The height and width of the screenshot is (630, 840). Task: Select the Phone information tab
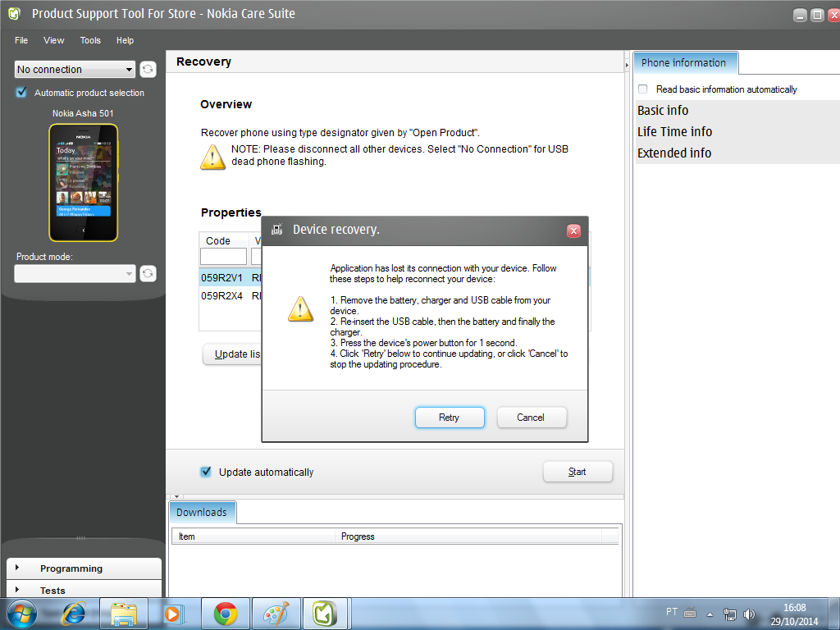tap(685, 62)
